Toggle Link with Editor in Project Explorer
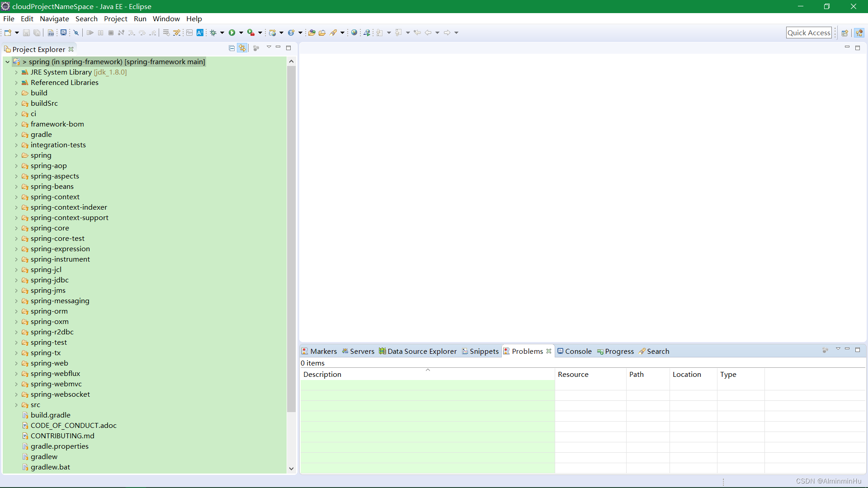This screenshot has height=488, width=868. (243, 48)
